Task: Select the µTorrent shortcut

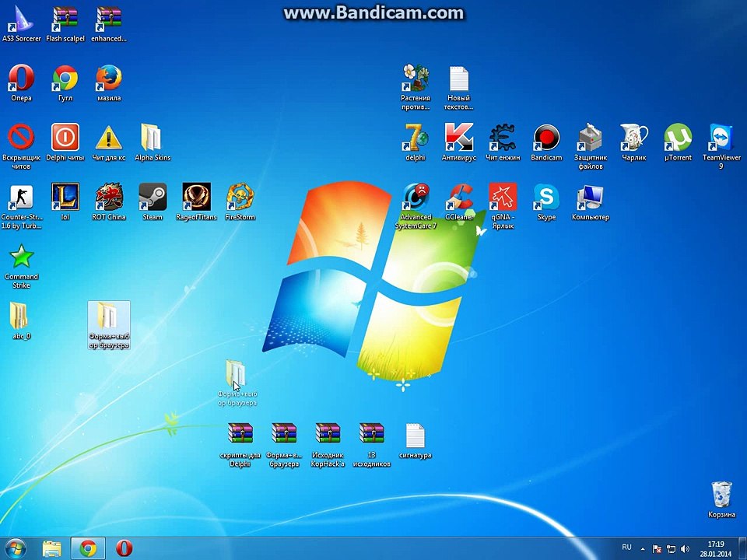Action: coord(678,142)
